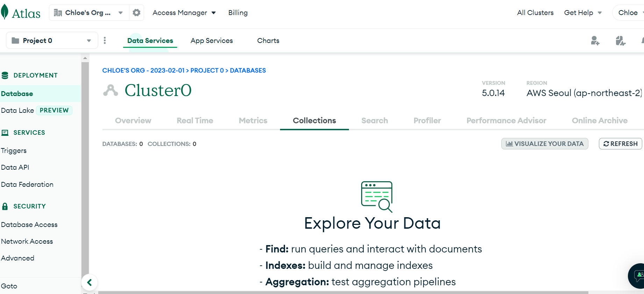The width and height of the screenshot is (644, 294).
Task: Open the All Clusters link
Action: point(535,13)
